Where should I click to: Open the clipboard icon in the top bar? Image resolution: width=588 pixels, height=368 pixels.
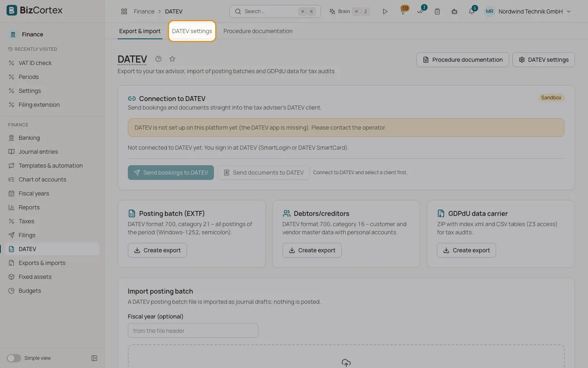point(437,11)
